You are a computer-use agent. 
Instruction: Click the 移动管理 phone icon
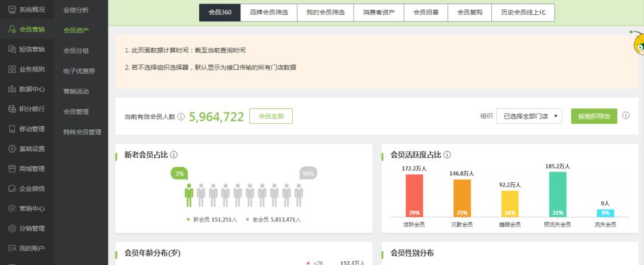(x=13, y=129)
